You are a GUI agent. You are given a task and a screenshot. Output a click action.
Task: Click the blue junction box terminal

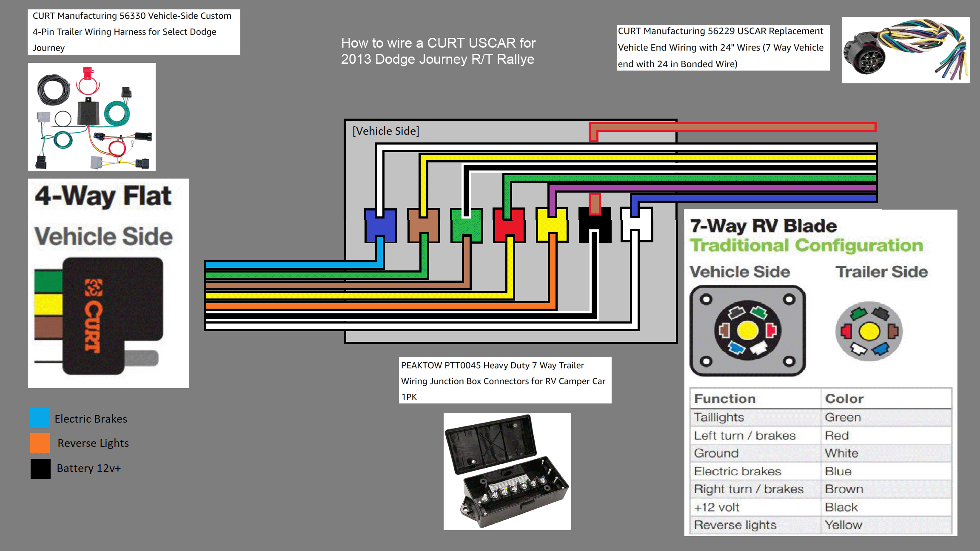tap(381, 225)
